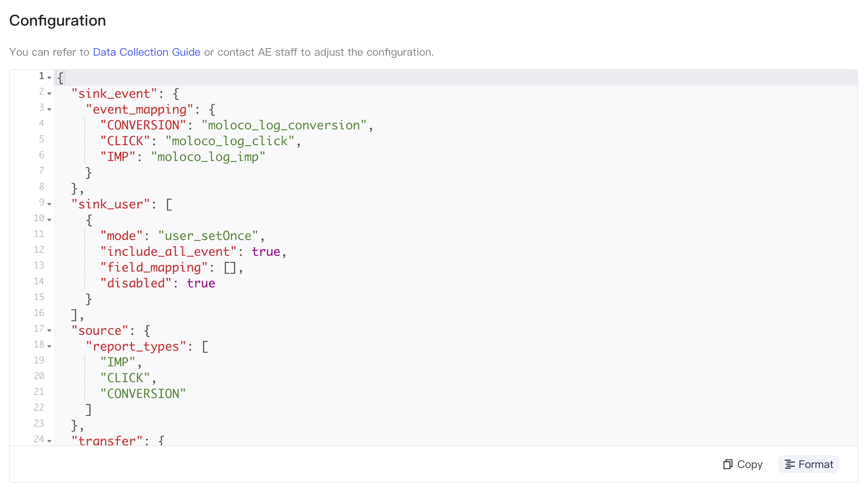Click the "CONVERSION" key on line 4
This screenshot has height=492, width=868.
(x=143, y=125)
